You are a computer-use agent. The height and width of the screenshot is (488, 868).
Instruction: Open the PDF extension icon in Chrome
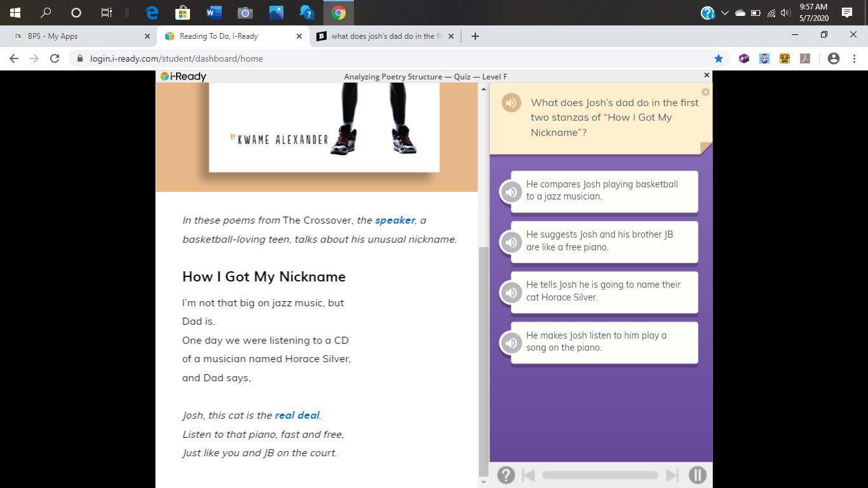tap(805, 58)
